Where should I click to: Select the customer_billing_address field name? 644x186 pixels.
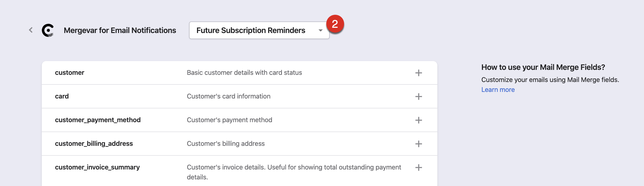click(x=94, y=144)
